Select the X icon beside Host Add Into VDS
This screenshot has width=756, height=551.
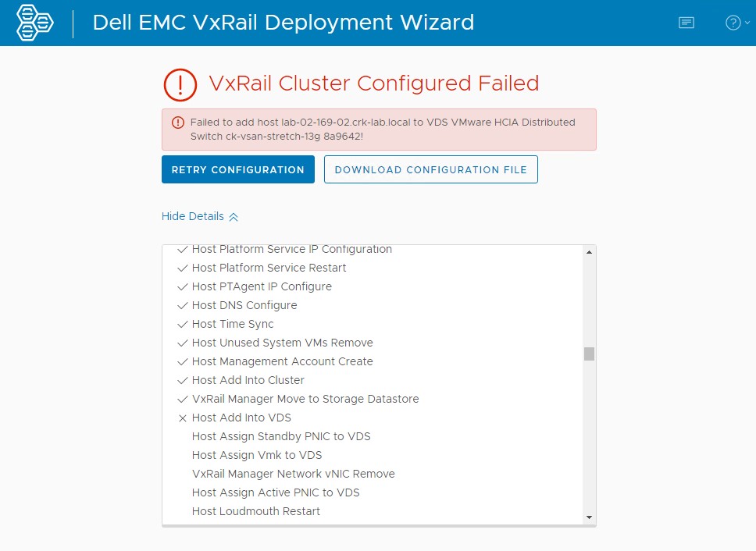(x=182, y=418)
